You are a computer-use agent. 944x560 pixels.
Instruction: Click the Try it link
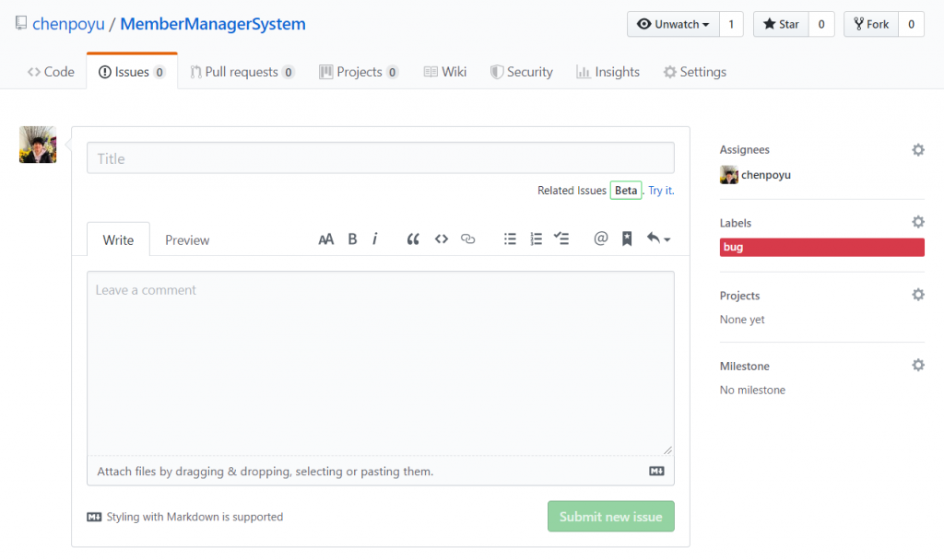coord(661,190)
